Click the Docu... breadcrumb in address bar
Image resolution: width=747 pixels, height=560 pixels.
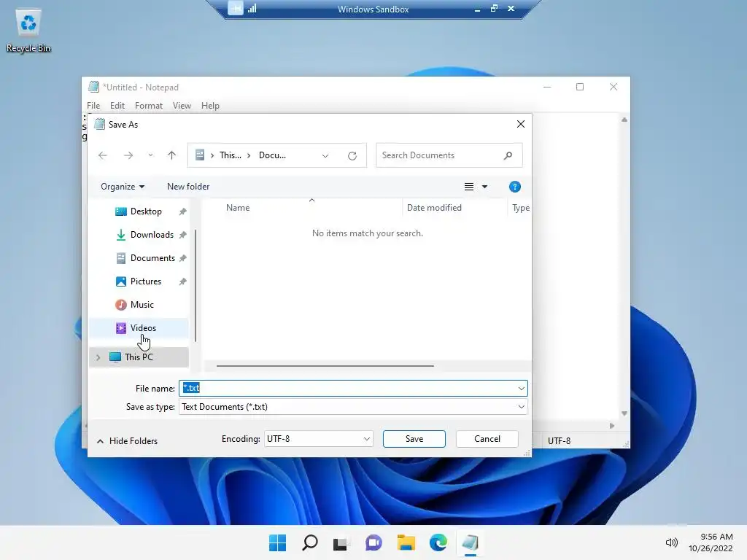pos(272,155)
